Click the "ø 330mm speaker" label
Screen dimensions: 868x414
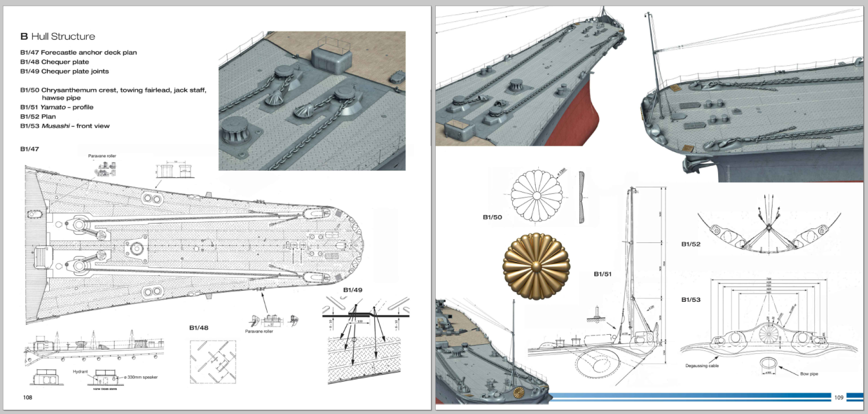pyautogui.click(x=139, y=377)
